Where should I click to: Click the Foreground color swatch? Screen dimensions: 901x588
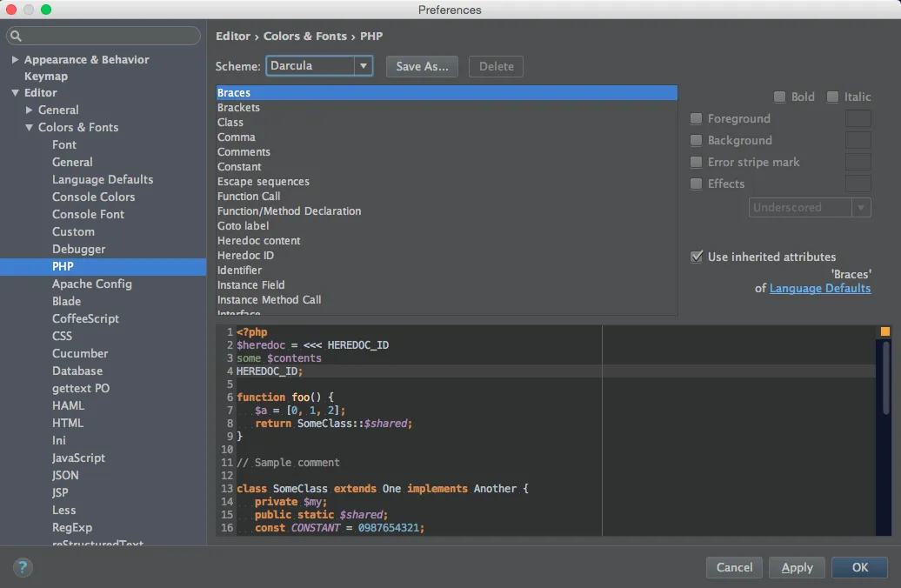tap(858, 118)
